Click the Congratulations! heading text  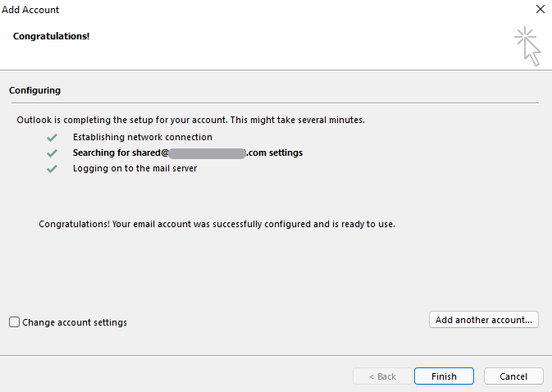(x=52, y=36)
